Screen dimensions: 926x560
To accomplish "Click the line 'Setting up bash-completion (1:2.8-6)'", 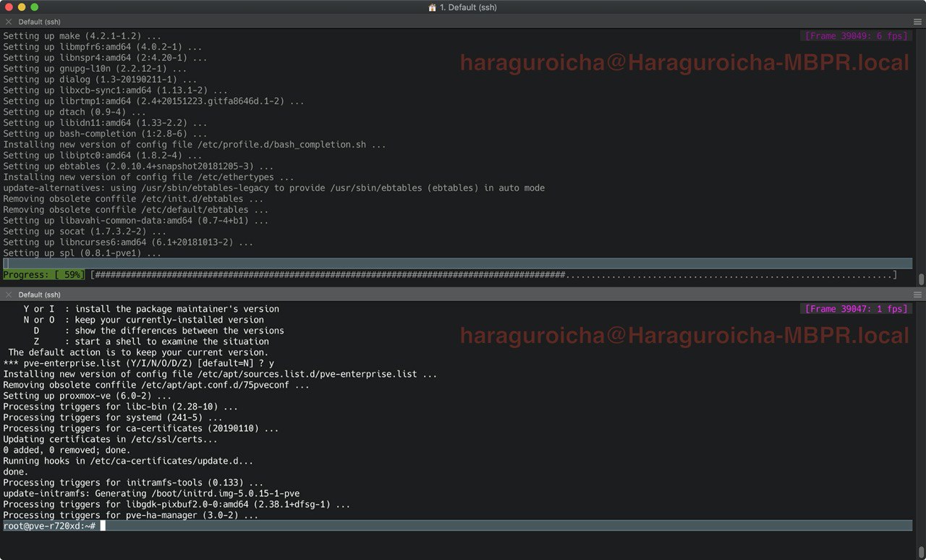I will 106,133.
